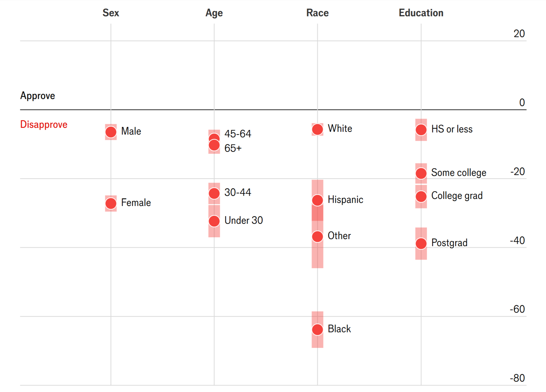Click the Approve label text
The width and height of the screenshot is (546, 392).
[38, 96]
